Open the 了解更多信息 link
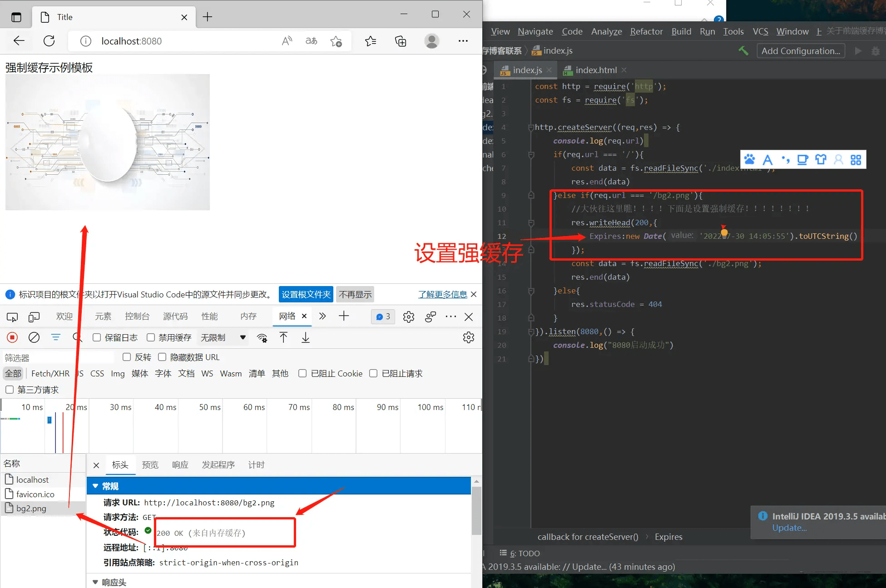Image resolution: width=886 pixels, height=588 pixels. point(442,295)
